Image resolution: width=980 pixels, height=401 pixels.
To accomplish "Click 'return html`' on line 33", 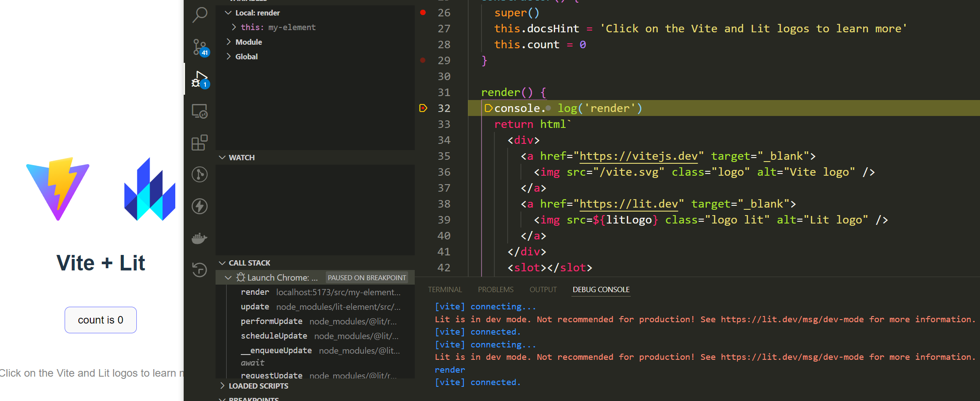I will coord(533,124).
